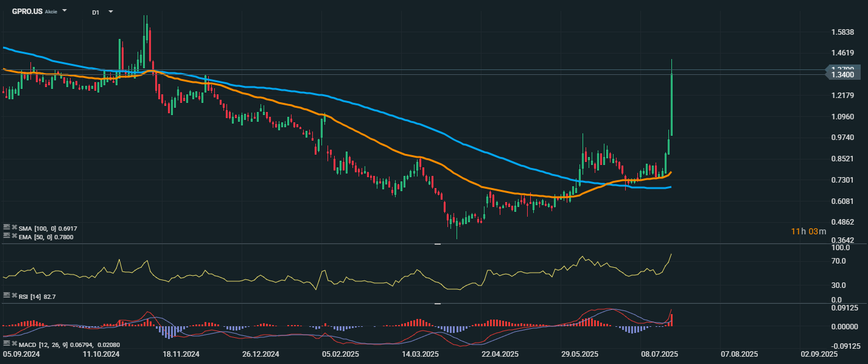868x364 pixels.
Task: Open the D1 timeframe dropdown arrow
Action: [x=110, y=11]
